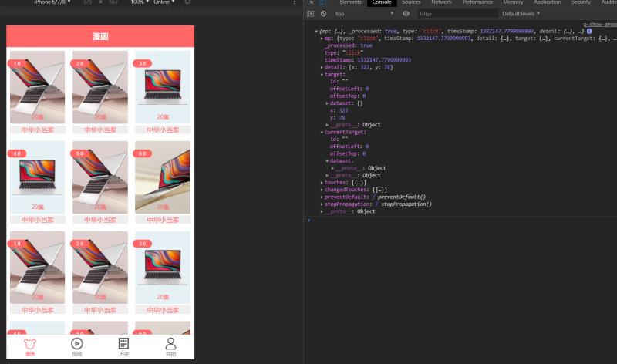This screenshot has width=617, height=364.
Task: Open the Default levels dropdown
Action: pyautogui.click(x=521, y=14)
